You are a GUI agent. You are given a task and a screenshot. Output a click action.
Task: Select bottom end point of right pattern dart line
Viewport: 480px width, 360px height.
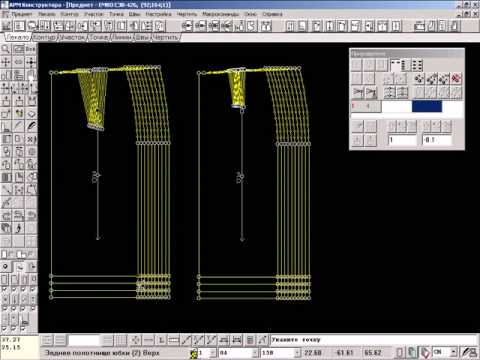[242, 239]
